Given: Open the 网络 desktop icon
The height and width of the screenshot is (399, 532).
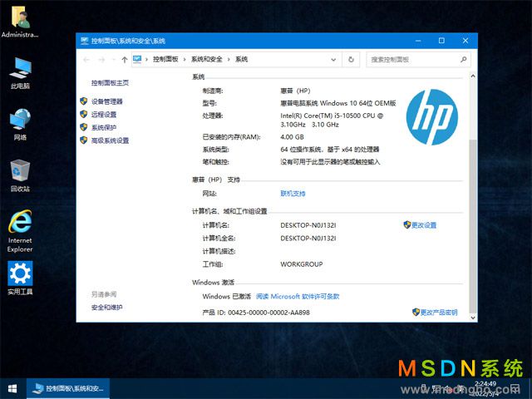Looking at the screenshot, I should click(20, 125).
